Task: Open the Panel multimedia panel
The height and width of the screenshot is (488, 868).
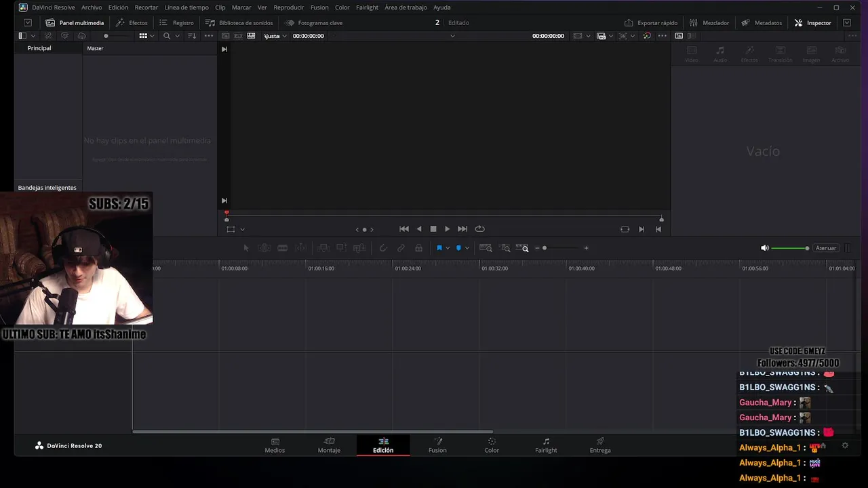Action: (75, 22)
